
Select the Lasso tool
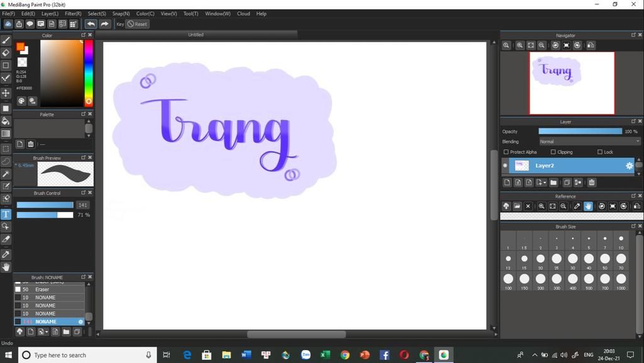[x=6, y=162]
